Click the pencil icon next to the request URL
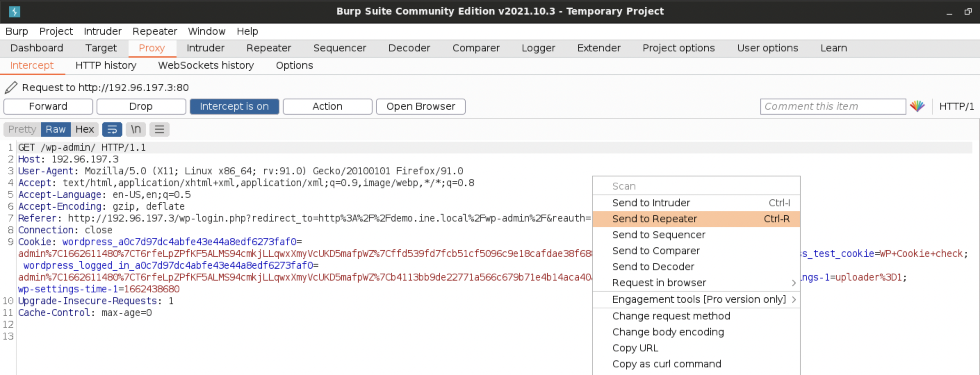 pos(11,87)
